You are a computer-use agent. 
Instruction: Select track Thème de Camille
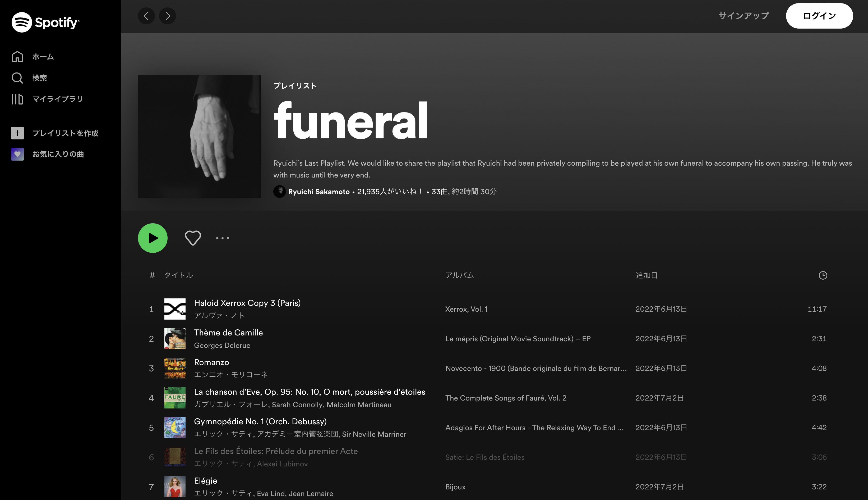click(x=228, y=333)
